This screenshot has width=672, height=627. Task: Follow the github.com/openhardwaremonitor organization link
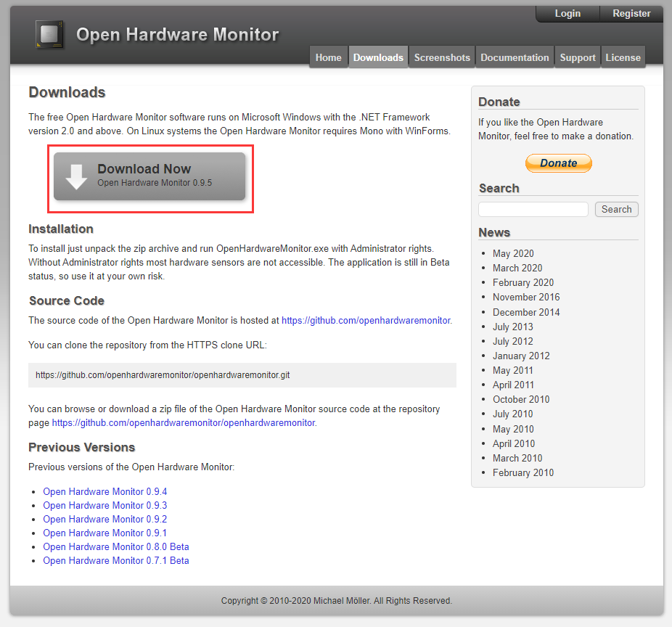point(366,320)
